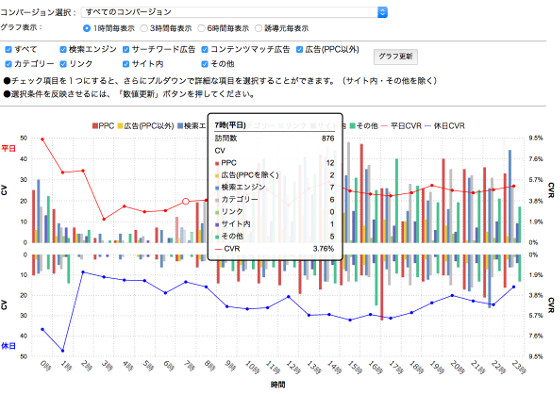
Task: Select the 3時間毎表示 radio option
Action: (144, 28)
